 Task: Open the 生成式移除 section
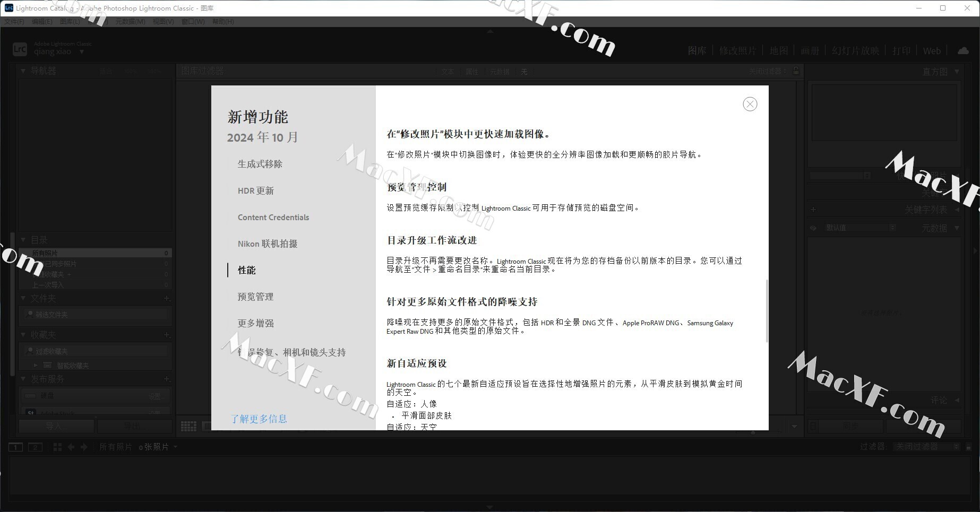[x=260, y=164]
